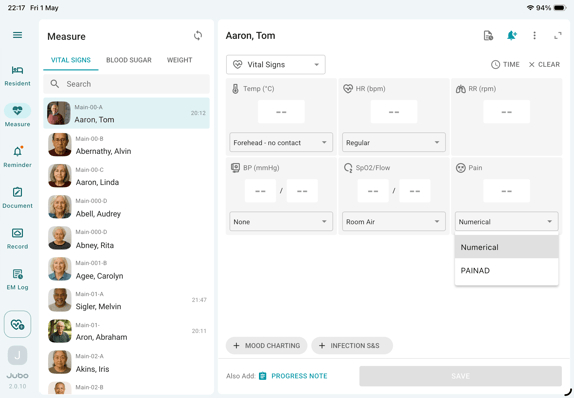
Task: Check Wi-Fi status icon
Action: 530,8
